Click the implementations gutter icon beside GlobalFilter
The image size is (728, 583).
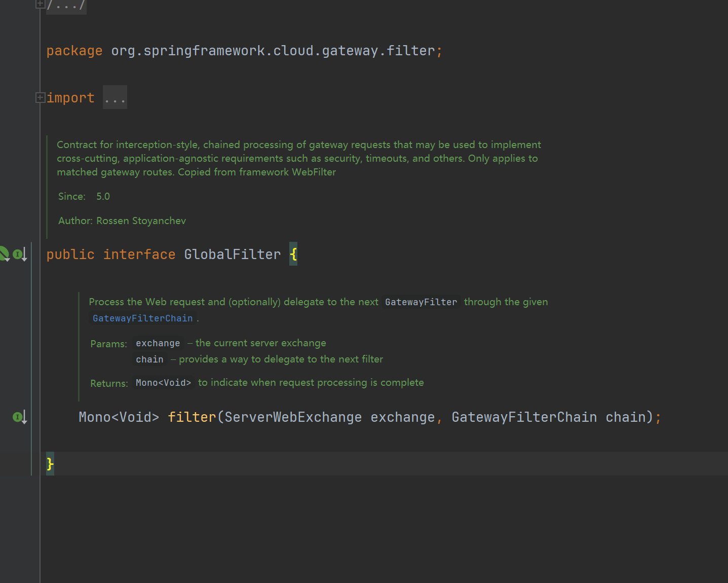click(x=20, y=254)
